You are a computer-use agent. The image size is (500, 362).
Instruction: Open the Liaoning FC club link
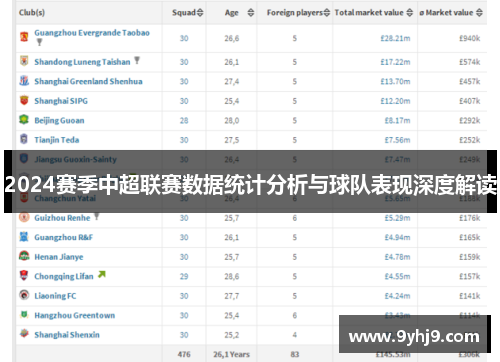coord(55,296)
